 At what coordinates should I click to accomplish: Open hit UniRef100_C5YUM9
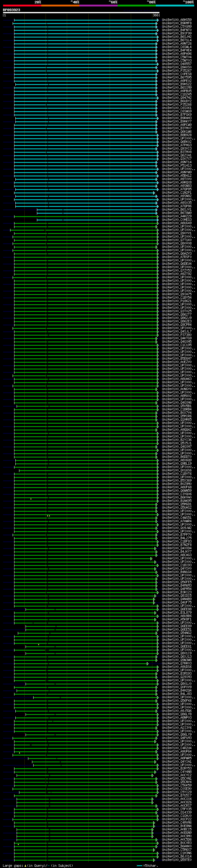click(177, 26)
